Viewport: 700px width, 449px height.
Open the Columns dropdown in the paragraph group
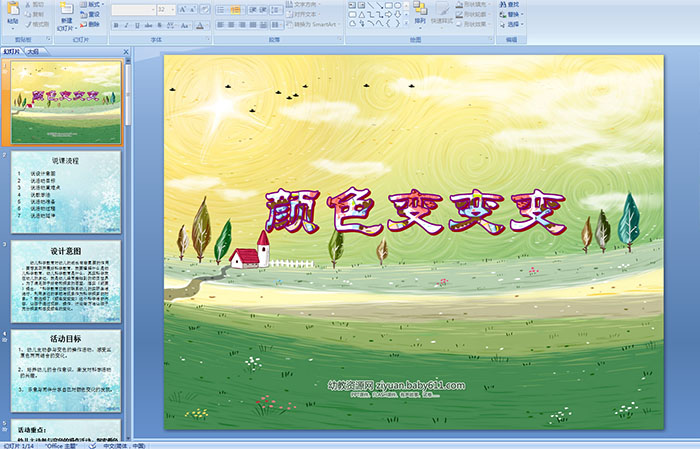277,25
